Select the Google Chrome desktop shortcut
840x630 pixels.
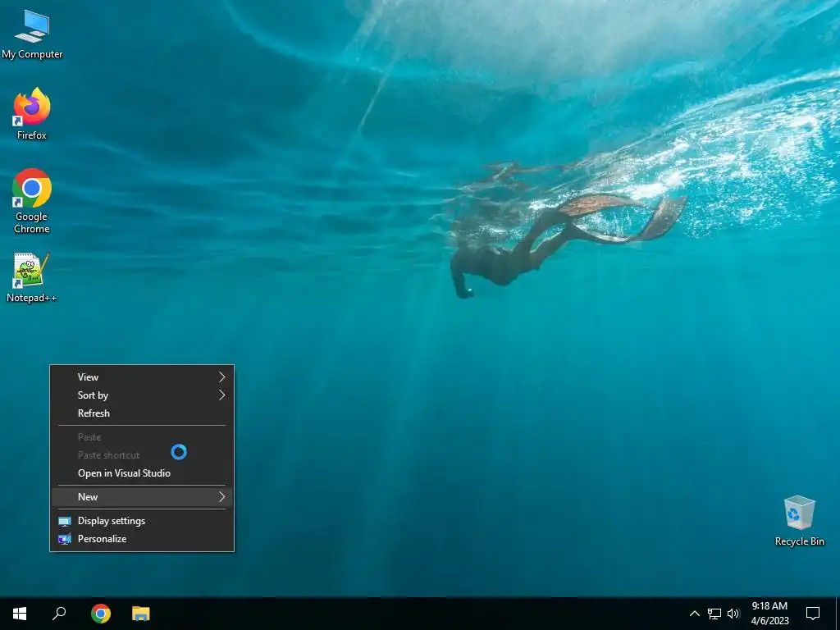[32, 202]
